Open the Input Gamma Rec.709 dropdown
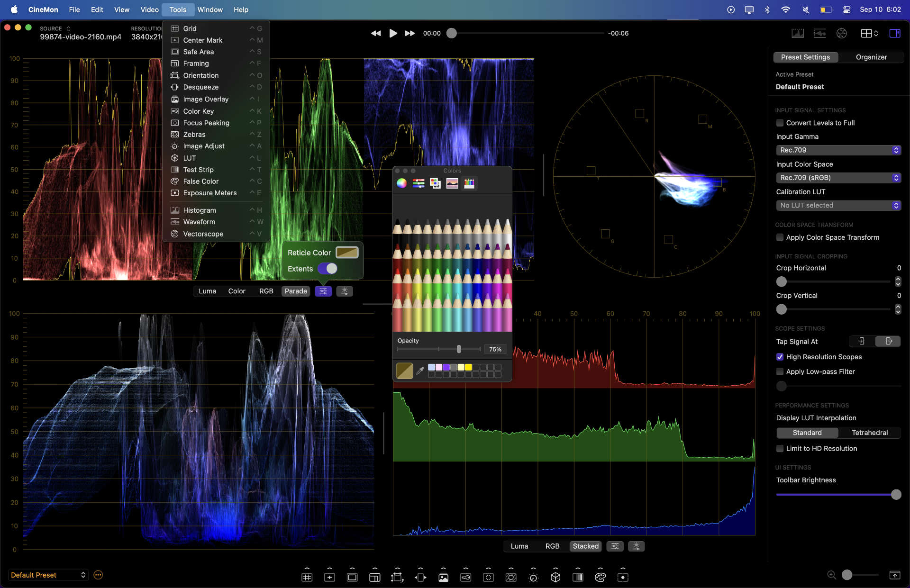Image resolution: width=910 pixels, height=588 pixels. 838,150
